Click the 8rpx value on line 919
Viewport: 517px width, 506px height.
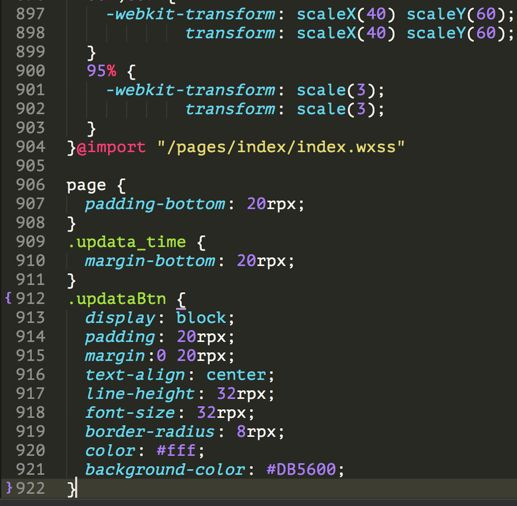(x=256, y=432)
